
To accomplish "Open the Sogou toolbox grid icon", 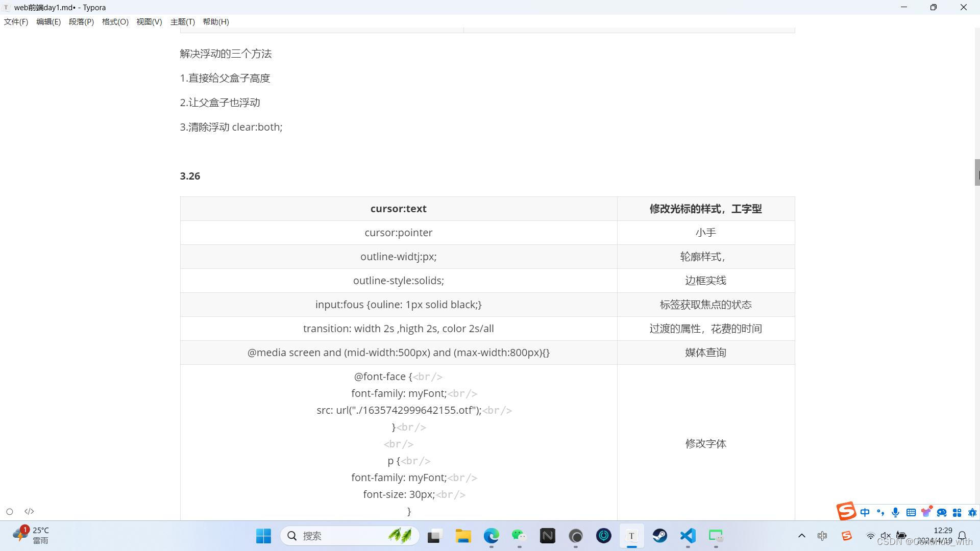I will (x=957, y=512).
